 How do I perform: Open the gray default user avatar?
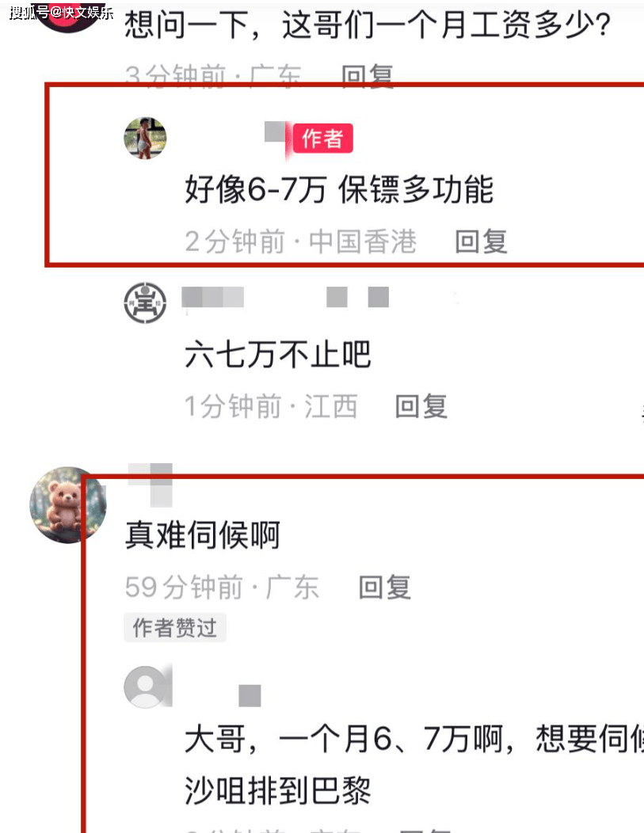(x=145, y=687)
